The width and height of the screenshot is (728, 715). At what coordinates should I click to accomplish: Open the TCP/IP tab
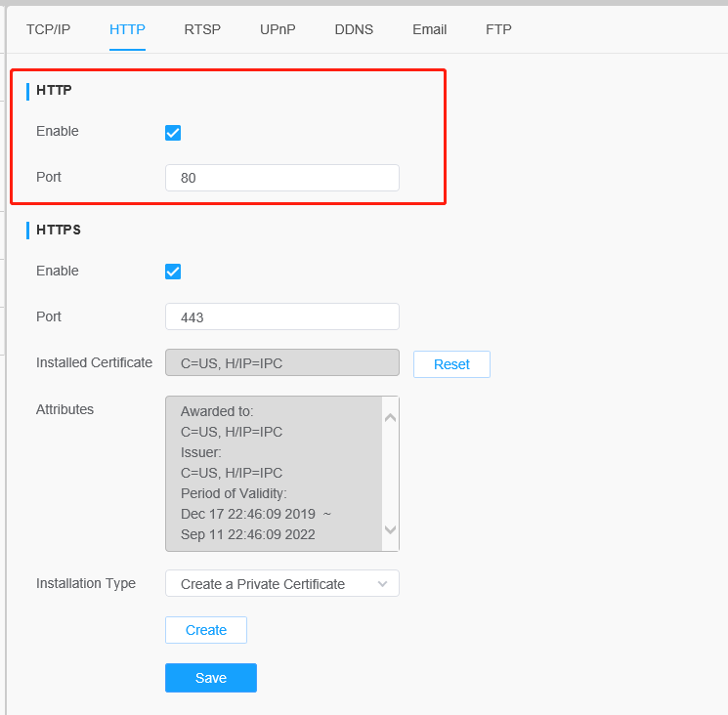(48, 29)
